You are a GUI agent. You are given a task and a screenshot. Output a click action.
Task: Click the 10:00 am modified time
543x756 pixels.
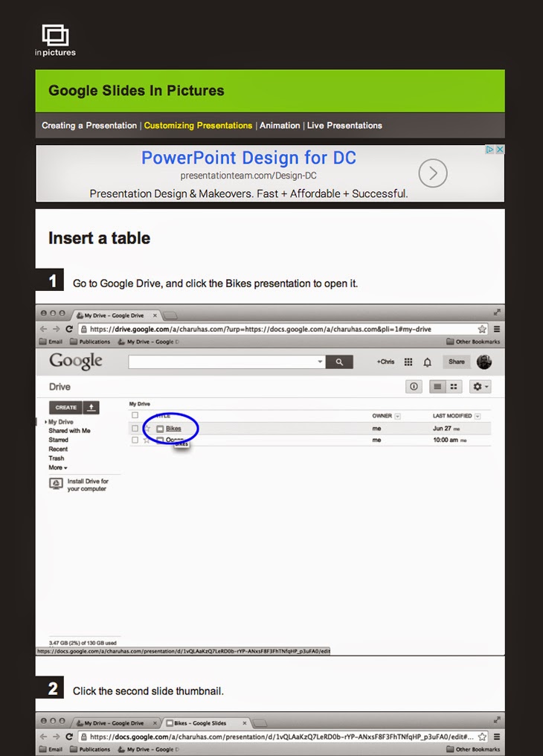446,440
